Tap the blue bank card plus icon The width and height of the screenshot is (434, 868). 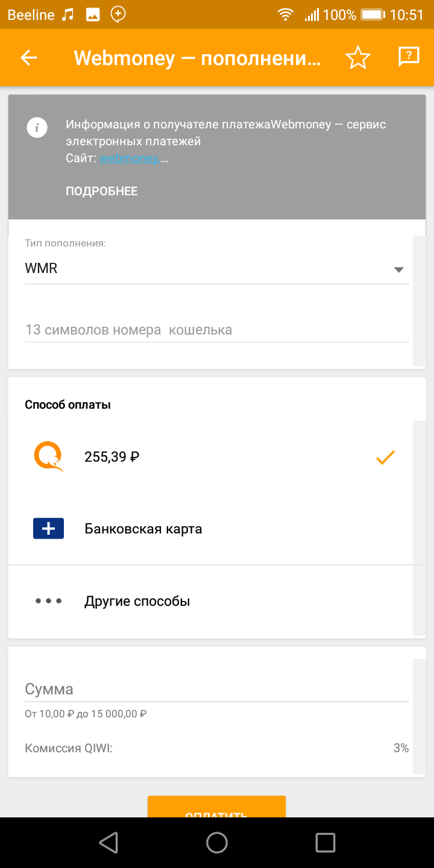[x=48, y=529]
